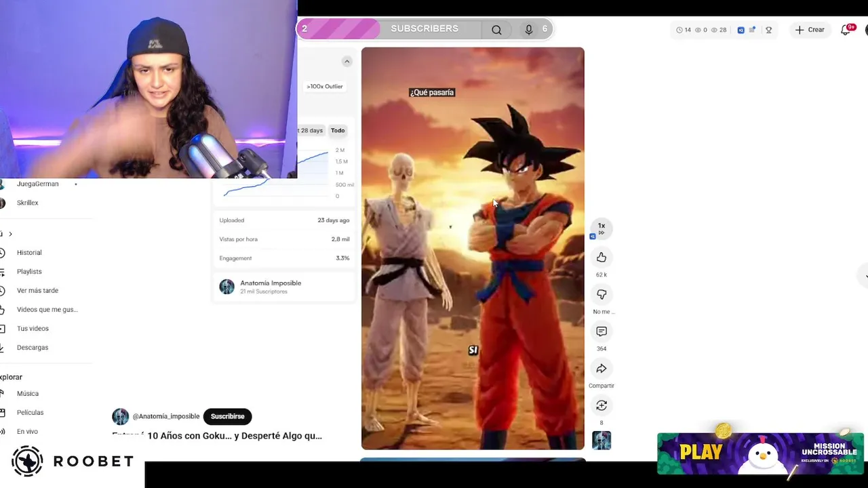
Task: Open @Anatomia_imposible channel handle link
Action: 166,416
